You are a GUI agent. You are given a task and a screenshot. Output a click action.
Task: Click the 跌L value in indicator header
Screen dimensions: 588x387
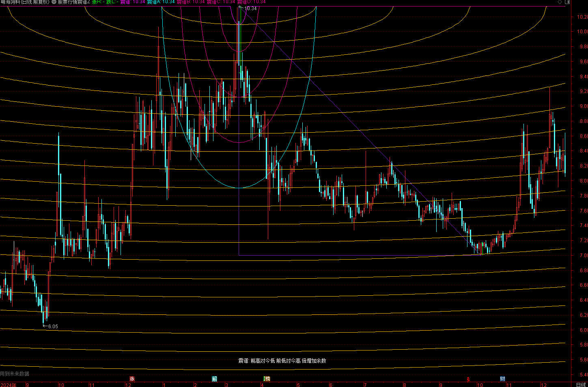click(x=112, y=2)
